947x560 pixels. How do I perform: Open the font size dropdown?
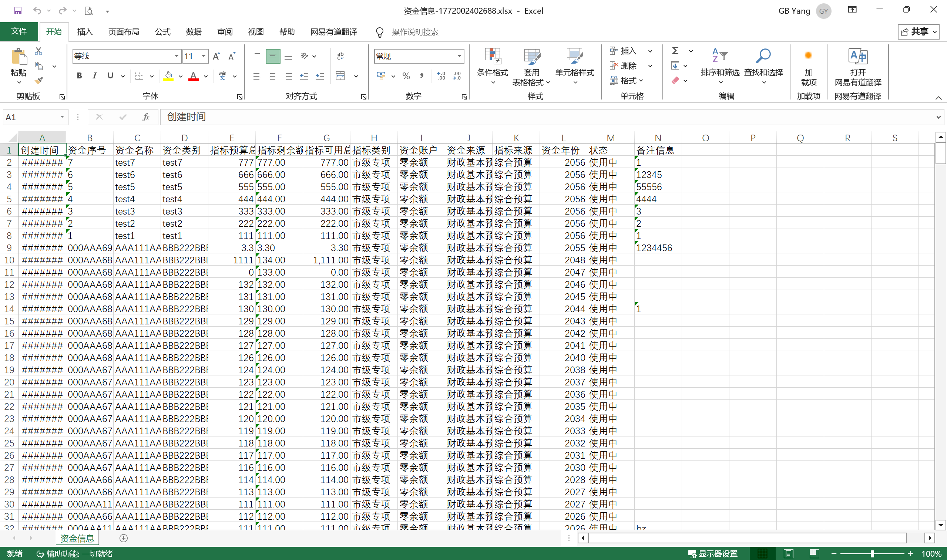pyautogui.click(x=204, y=56)
